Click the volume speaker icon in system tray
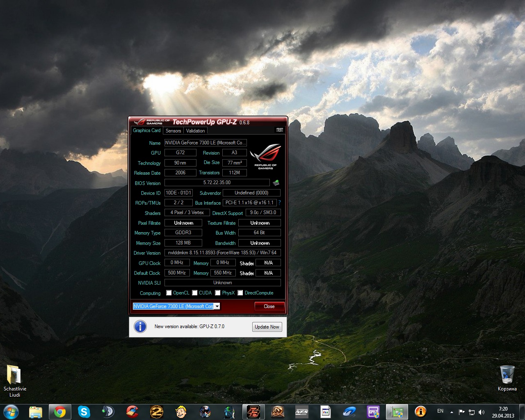Image resolution: width=525 pixels, height=420 pixels. click(x=482, y=412)
